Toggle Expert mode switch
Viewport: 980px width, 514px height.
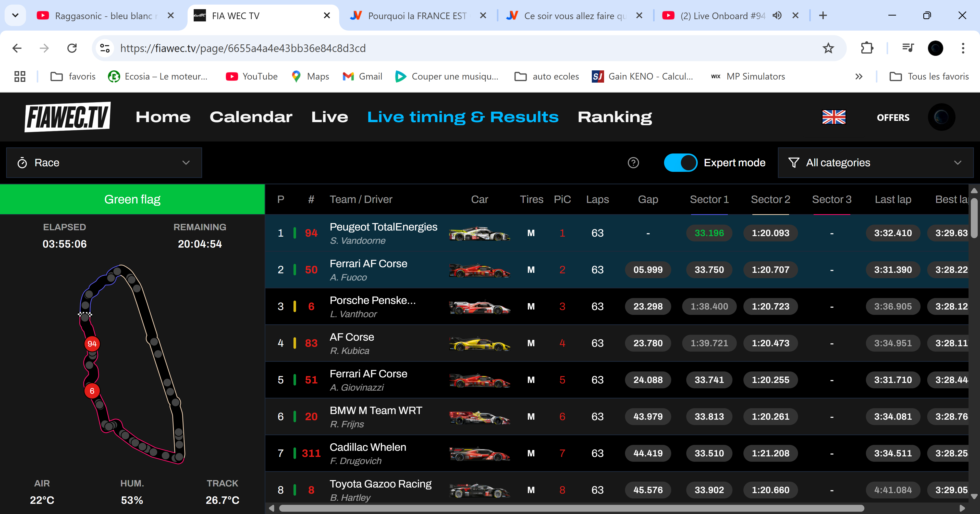(680, 163)
